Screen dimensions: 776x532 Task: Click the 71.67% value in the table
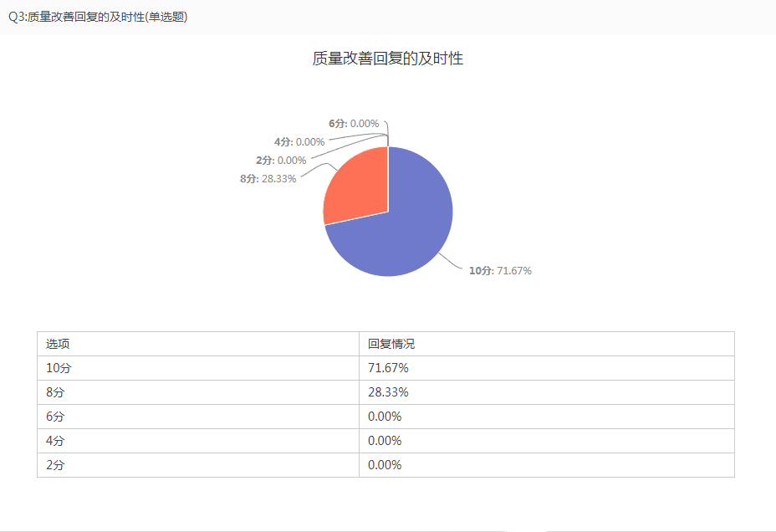tap(388, 368)
